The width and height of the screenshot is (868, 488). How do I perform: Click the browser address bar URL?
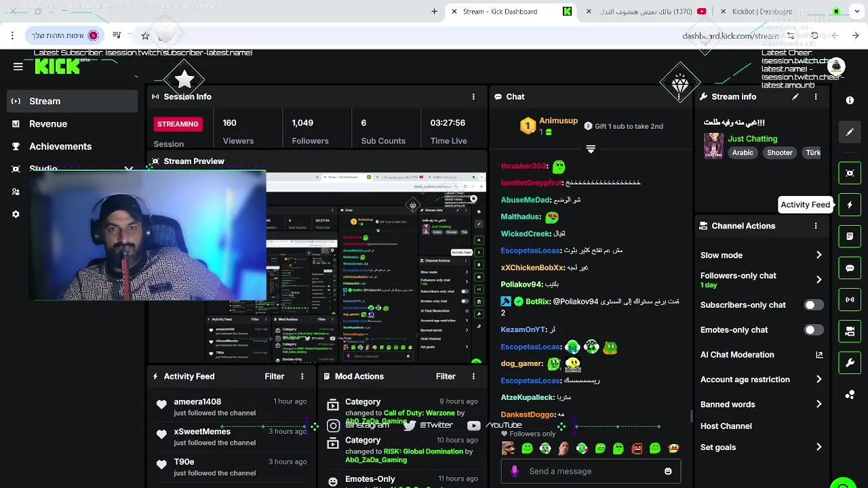tap(730, 36)
